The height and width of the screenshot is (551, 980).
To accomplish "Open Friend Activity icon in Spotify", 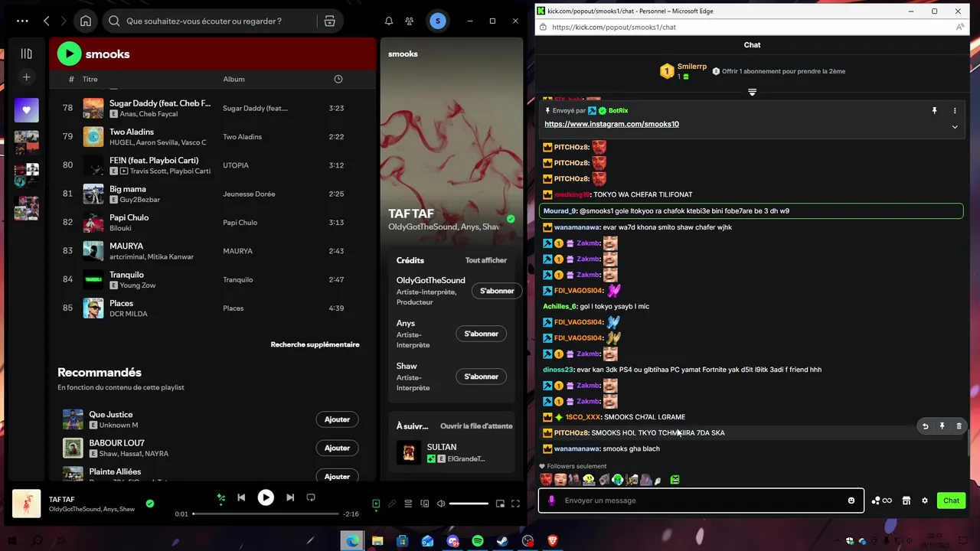I will click(x=410, y=21).
